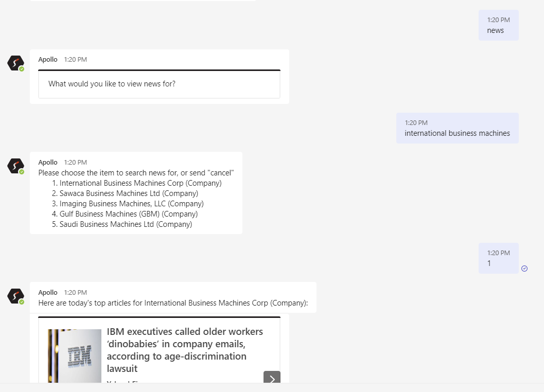The height and width of the screenshot is (392, 544).
Task: Click Apollo avatar beside 'Please choose the item' message
Action: (x=15, y=166)
